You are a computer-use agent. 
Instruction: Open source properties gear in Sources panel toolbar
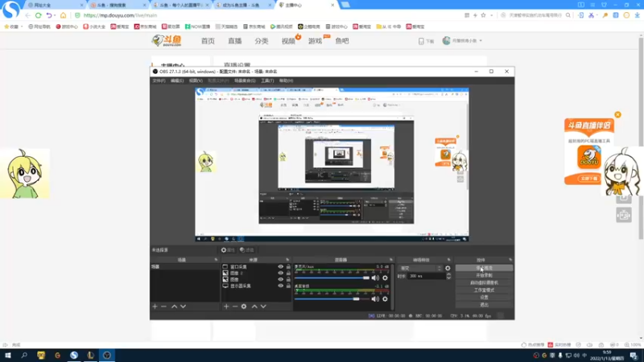coord(244,306)
